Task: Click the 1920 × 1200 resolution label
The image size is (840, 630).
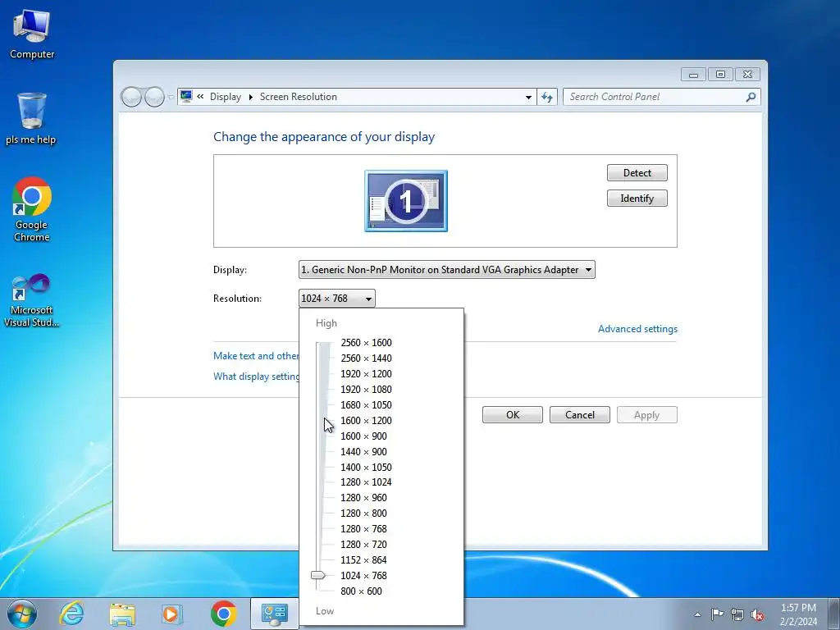Action: coord(366,373)
